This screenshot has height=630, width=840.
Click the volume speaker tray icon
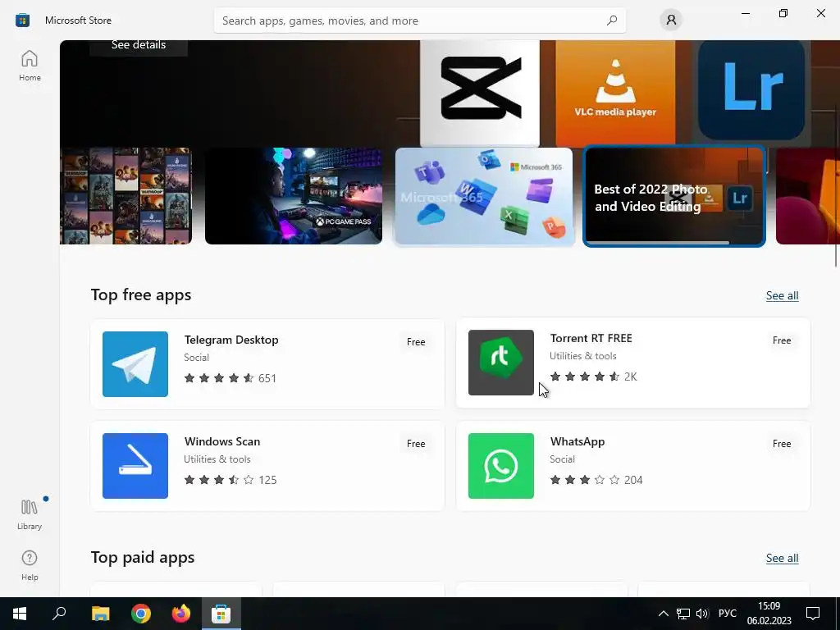pos(702,614)
